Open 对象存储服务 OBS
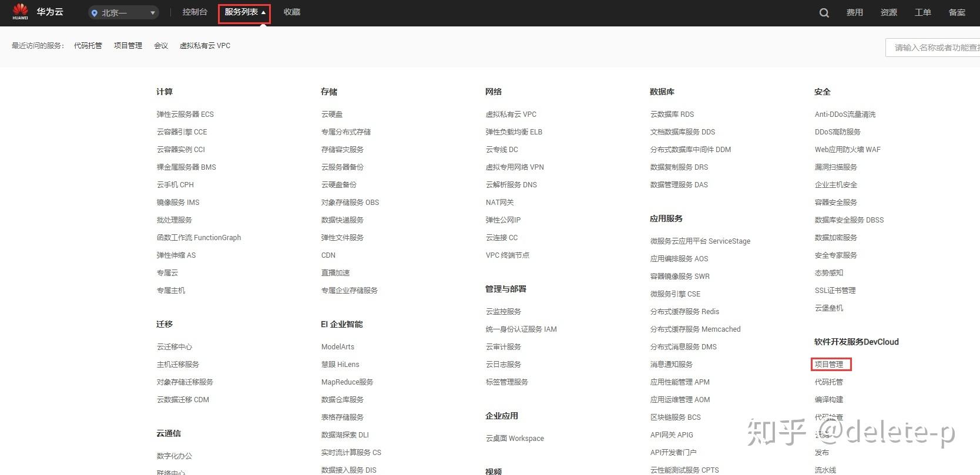The width and height of the screenshot is (980, 475). tap(350, 203)
